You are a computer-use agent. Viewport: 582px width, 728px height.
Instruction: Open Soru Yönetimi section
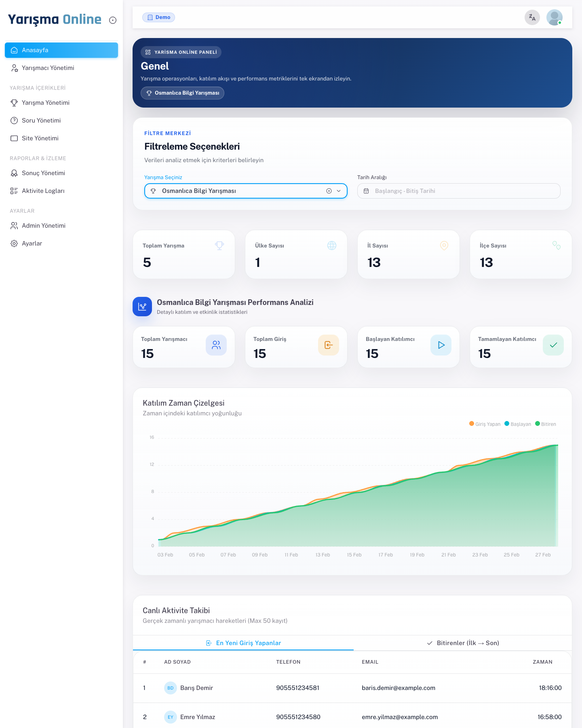click(x=61, y=121)
